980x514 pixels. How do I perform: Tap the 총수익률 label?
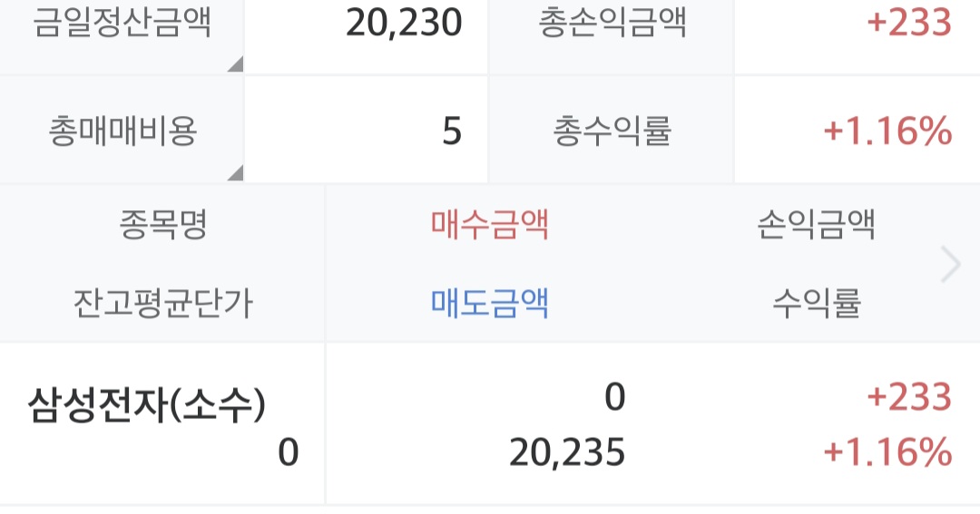612,132
